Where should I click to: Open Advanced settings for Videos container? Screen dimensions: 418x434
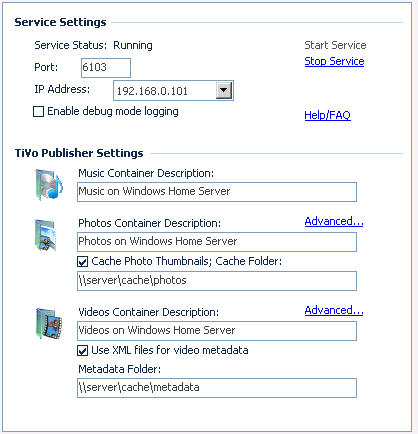(x=334, y=310)
